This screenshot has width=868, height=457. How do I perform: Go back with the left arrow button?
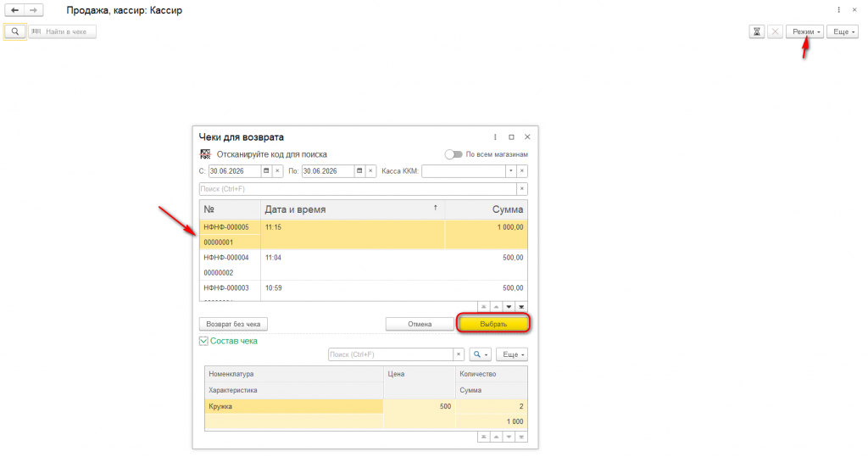(14, 10)
